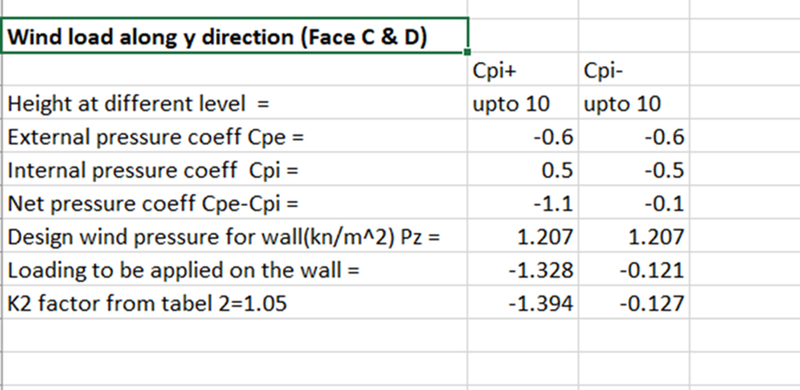Image resolution: width=800 pixels, height=390 pixels.
Task: Select the 'Height at different level =' cell
Action: pyautogui.click(x=234, y=102)
